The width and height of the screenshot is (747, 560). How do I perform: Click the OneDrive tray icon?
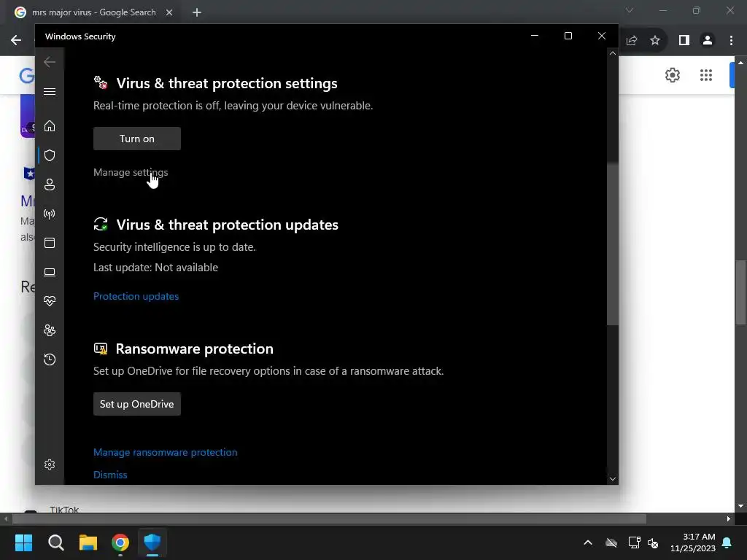pyautogui.click(x=611, y=542)
